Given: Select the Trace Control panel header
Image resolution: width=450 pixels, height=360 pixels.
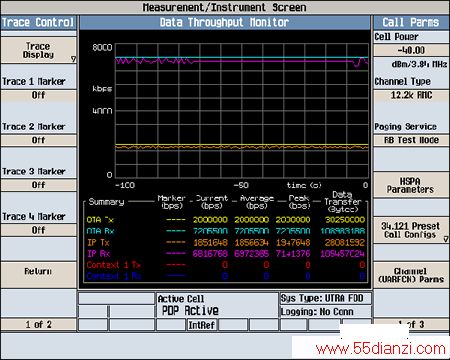Looking at the screenshot, I should 39,23.
